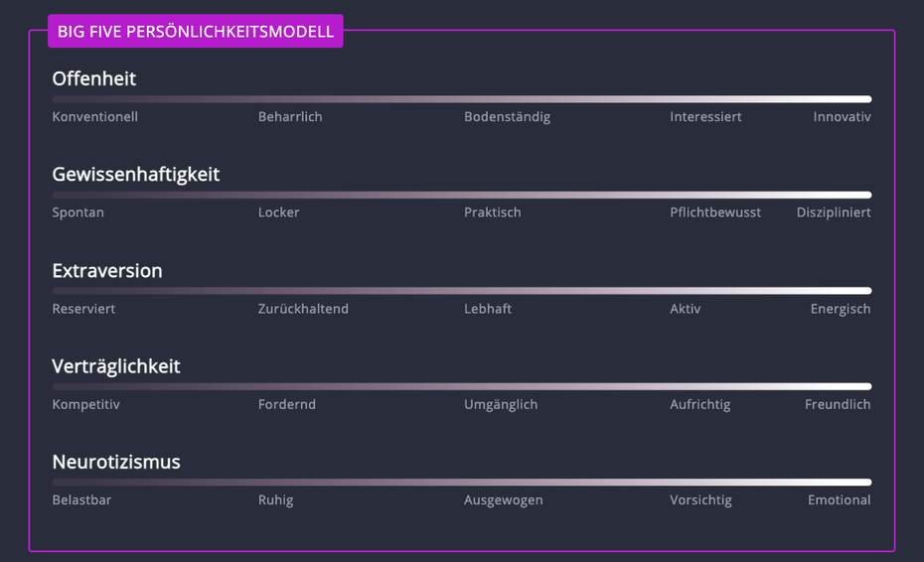Select the Emotional scale label

coord(839,500)
